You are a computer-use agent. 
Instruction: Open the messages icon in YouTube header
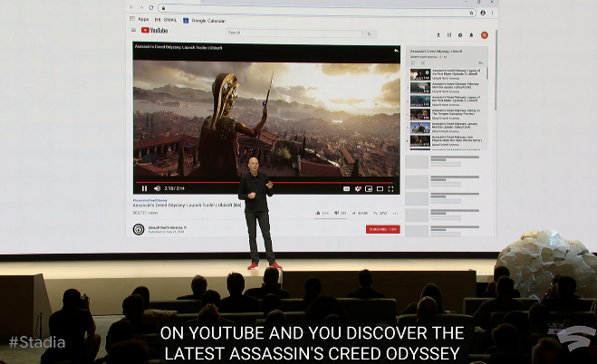click(x=460, y=35)
